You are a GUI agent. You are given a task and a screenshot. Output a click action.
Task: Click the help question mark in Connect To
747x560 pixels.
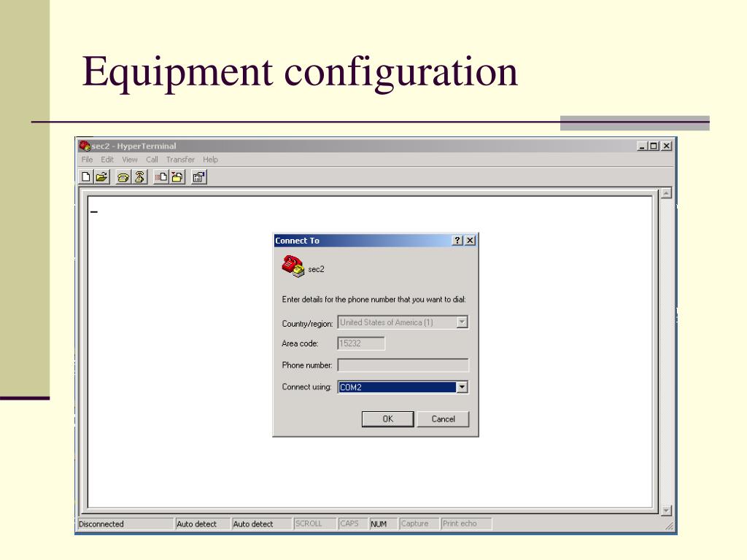pyautogui.click(x=457, y=241)
